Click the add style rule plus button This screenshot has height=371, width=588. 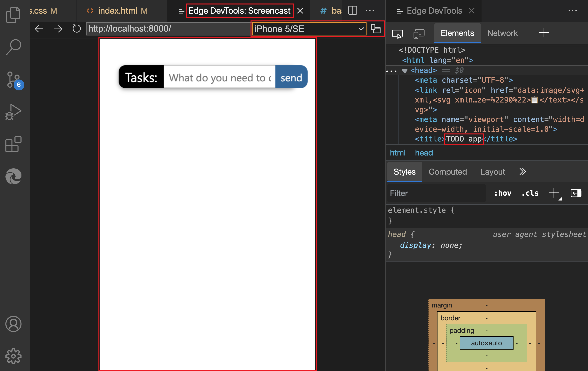[x=554, y=193]
